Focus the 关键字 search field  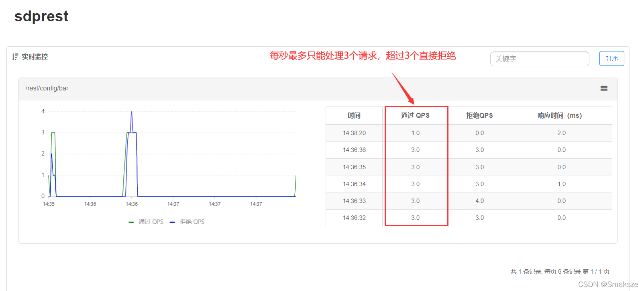(539, 59)
